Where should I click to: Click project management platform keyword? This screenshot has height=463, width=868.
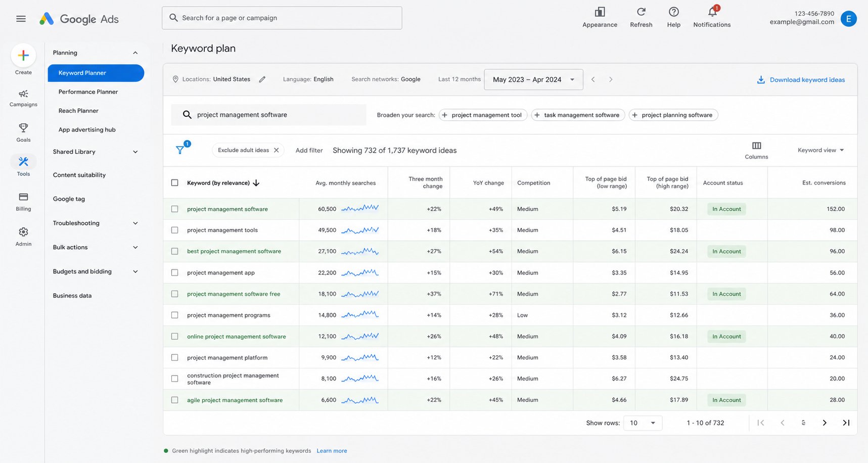click(x=227, y=357)
